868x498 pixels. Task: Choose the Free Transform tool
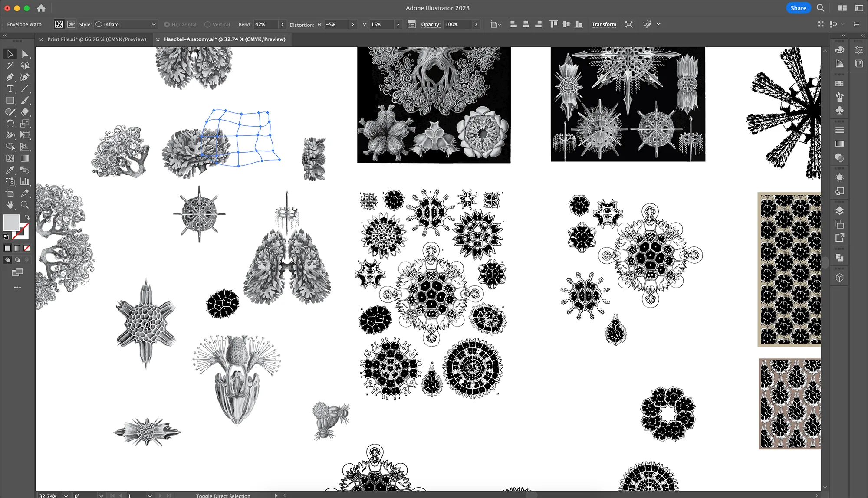point(25,135)
